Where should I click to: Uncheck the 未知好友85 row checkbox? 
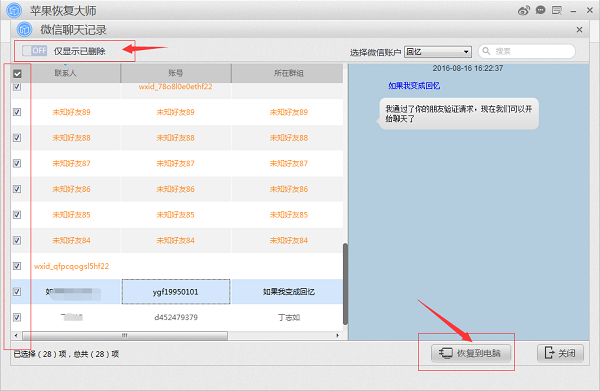pyautogui.click(x=17, y=215)
